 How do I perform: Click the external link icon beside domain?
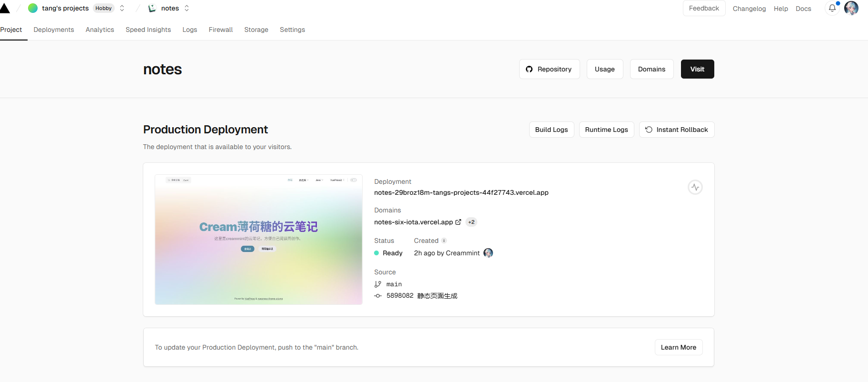point(458,222)
